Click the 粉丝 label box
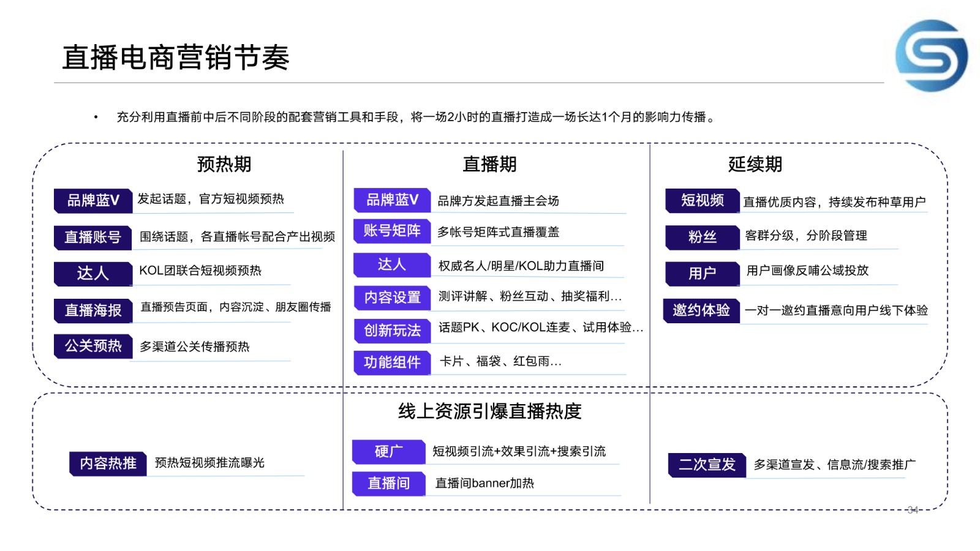The image size is (980, 551). pyautogui.click(x=703, y=238)
